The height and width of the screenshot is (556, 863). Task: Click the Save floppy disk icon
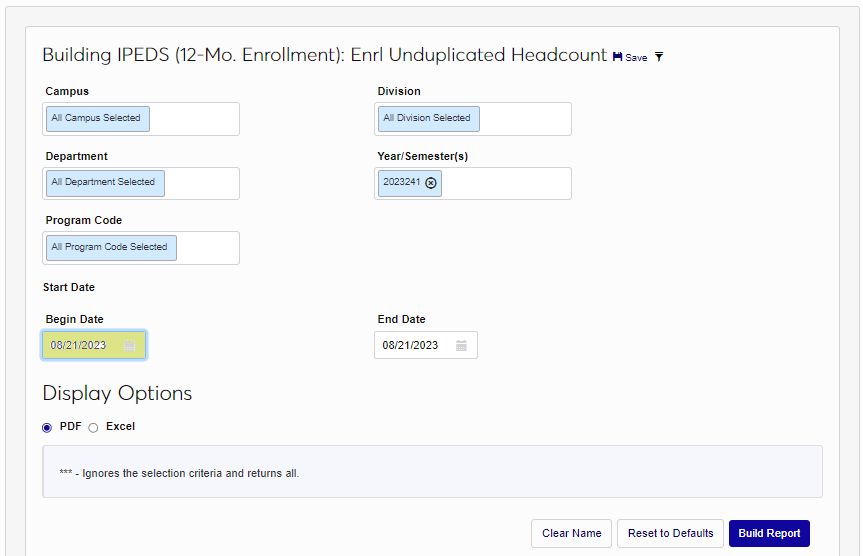[x=618, y=57]
